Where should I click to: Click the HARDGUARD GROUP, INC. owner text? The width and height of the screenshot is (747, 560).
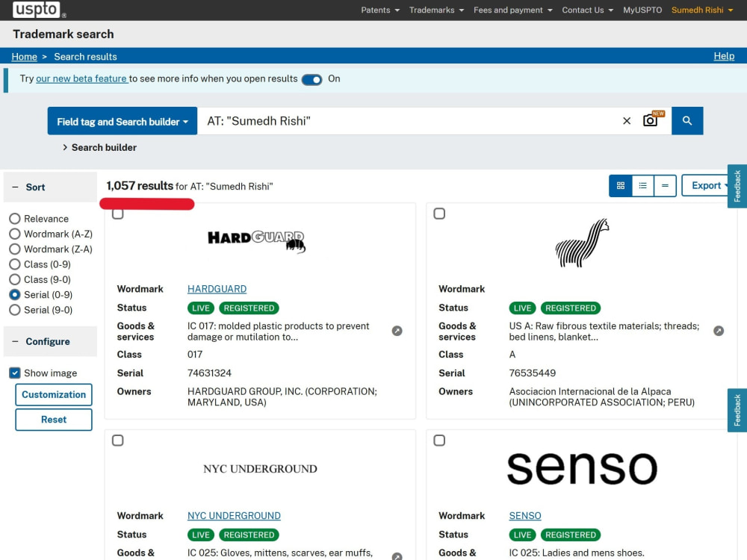pos(282,396)
